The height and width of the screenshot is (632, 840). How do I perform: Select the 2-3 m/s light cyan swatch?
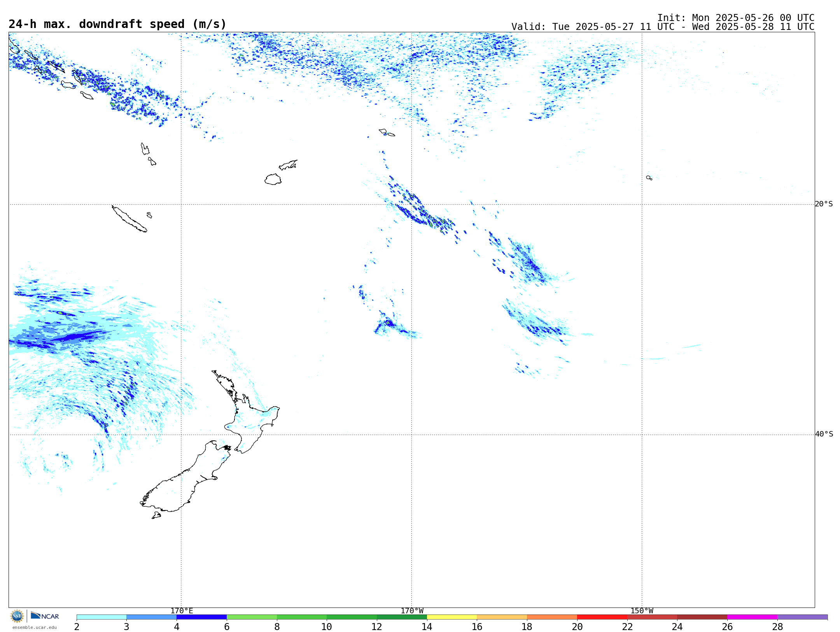[101, 617]
